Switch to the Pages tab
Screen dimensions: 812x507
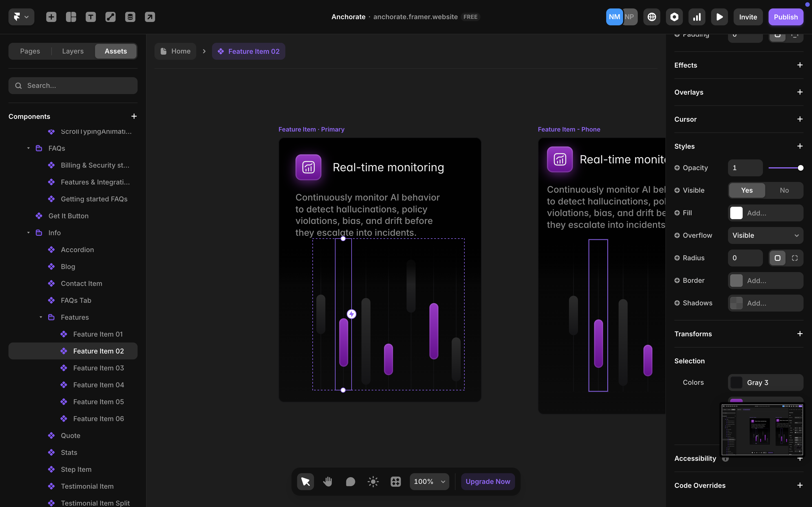(x=30, y=51)
